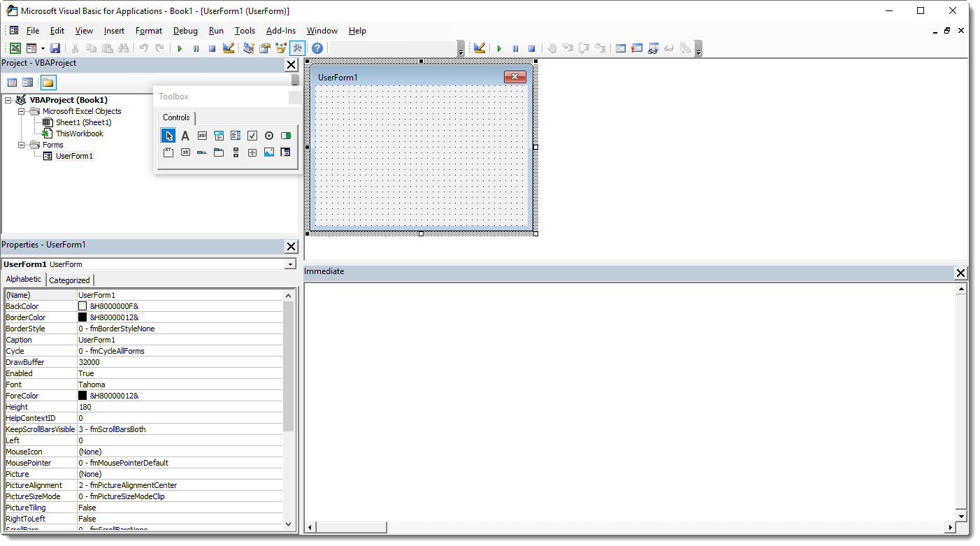Click the ForeColor black swatch

[82, 396]
